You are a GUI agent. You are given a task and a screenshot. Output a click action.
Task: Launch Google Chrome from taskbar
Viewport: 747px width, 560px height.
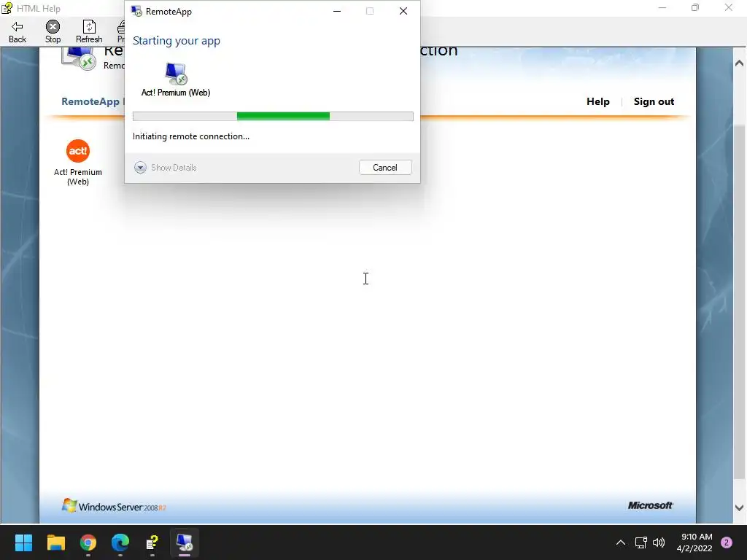[x=88, y=542]
